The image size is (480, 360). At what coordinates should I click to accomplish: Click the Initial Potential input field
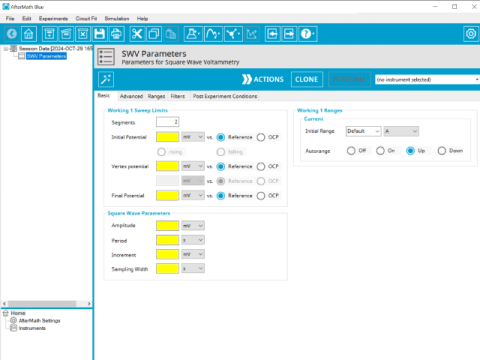(167, 137)
